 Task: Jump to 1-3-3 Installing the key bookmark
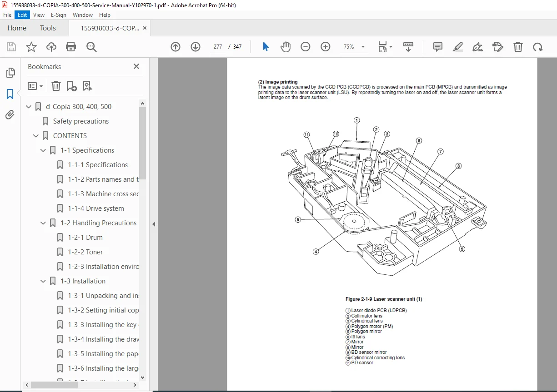[x=103, y=325]
